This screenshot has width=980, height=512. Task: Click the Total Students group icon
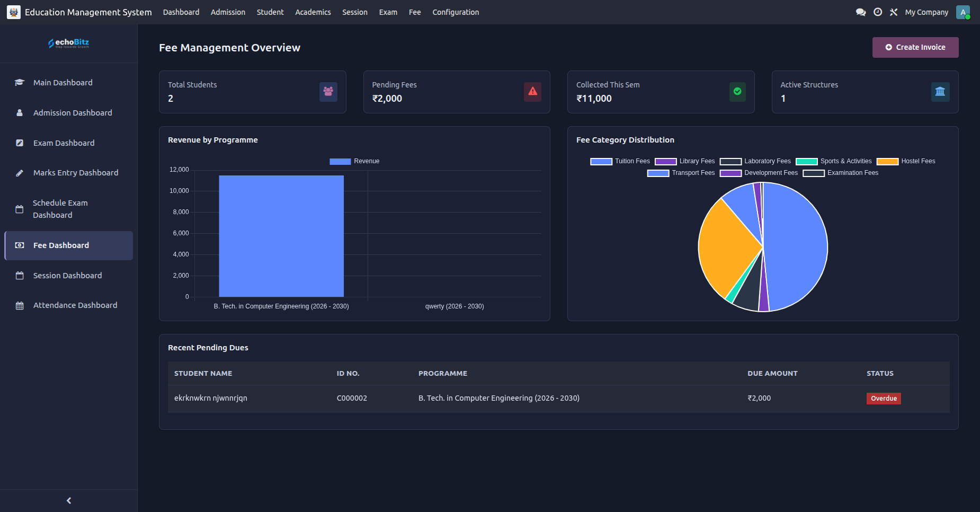tap(328, 92)
